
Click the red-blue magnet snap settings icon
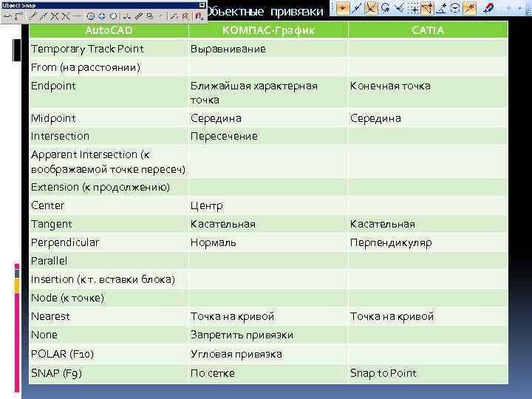[x=489, y=8]
